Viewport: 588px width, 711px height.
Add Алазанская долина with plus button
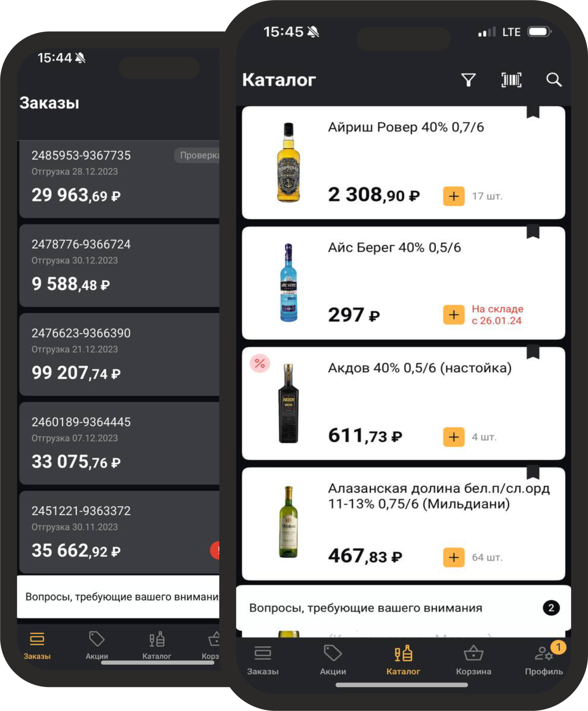pyautogui.click(x=454, y=557)
